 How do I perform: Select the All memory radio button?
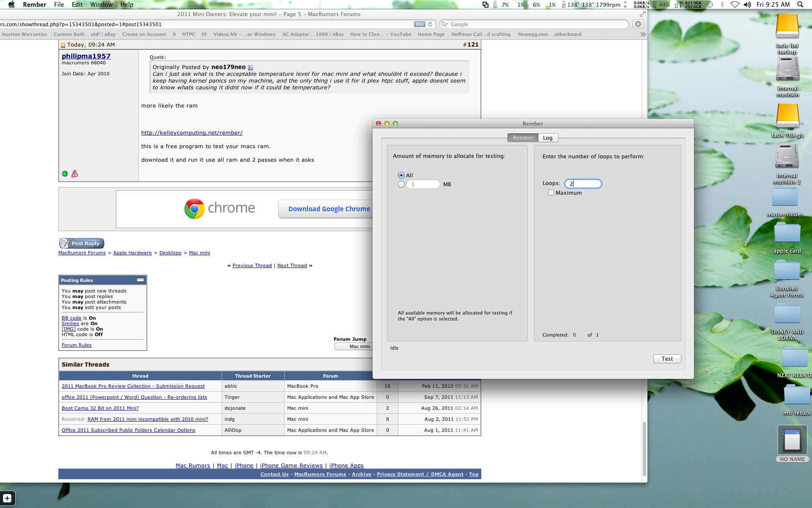(x=401, y=175)
